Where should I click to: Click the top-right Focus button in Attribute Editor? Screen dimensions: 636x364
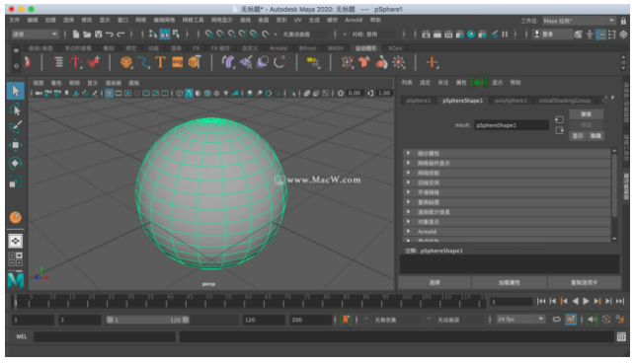click(586, 114)
